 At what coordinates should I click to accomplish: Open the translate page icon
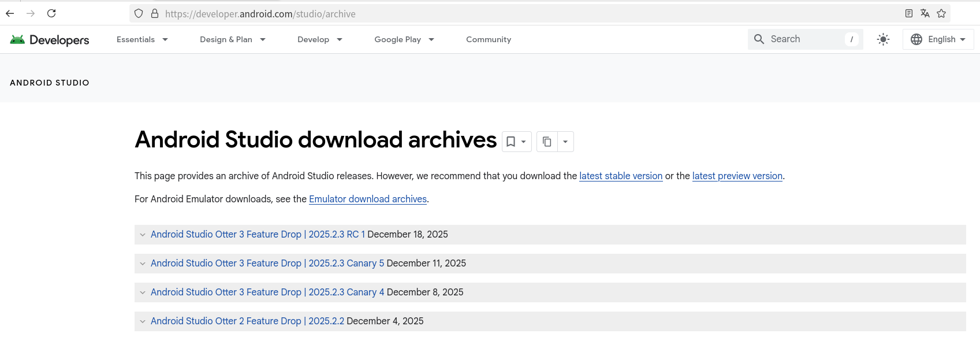pyautogui.click(x=925, y=13)
